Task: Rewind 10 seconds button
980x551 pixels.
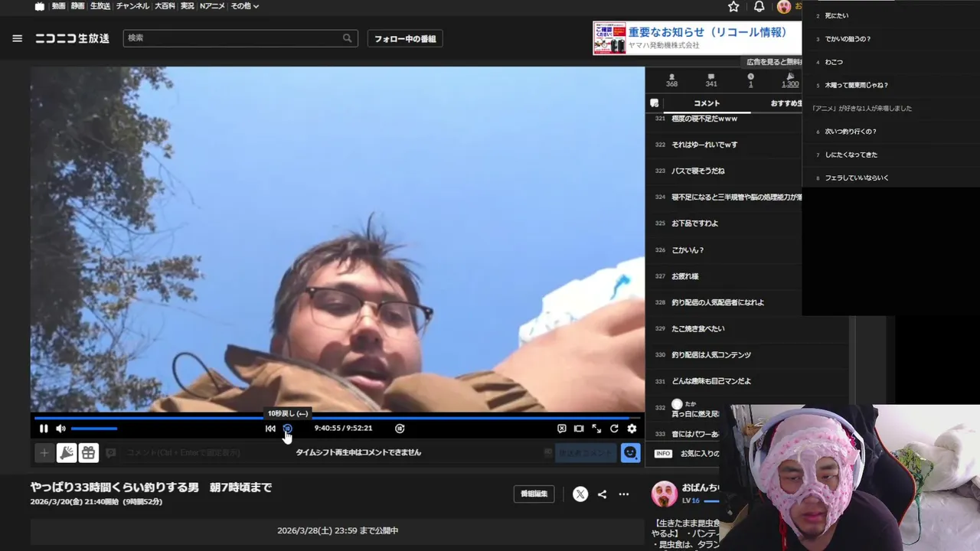Action: (x=288, y=429)
